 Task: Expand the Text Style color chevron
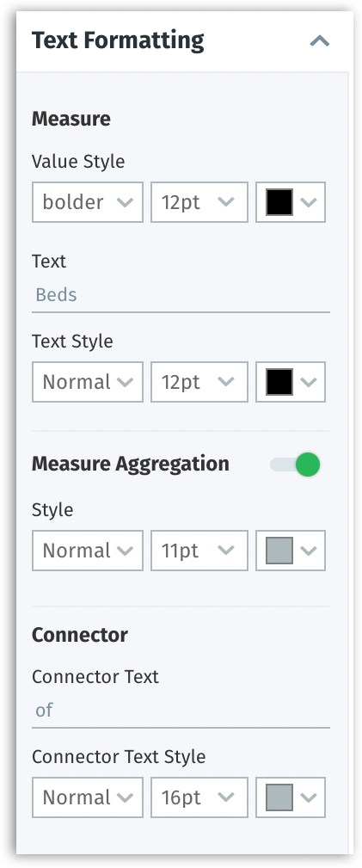click(309, 382)
